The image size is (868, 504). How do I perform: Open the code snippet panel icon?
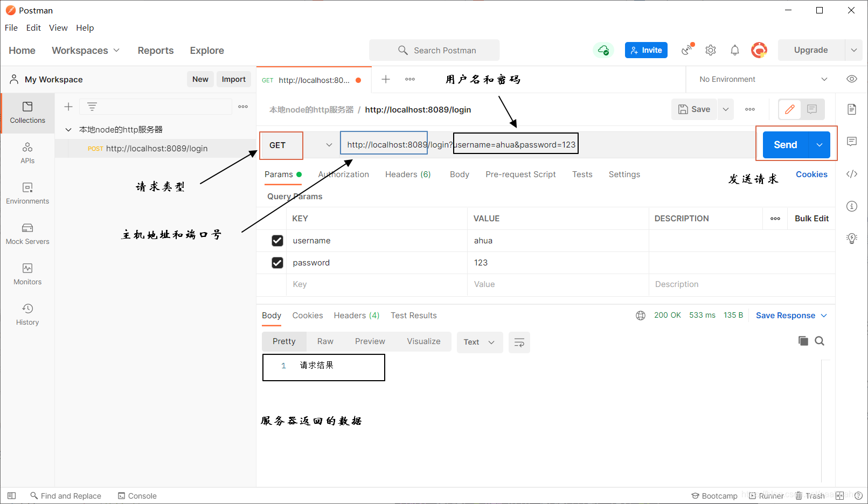point(851,173)
